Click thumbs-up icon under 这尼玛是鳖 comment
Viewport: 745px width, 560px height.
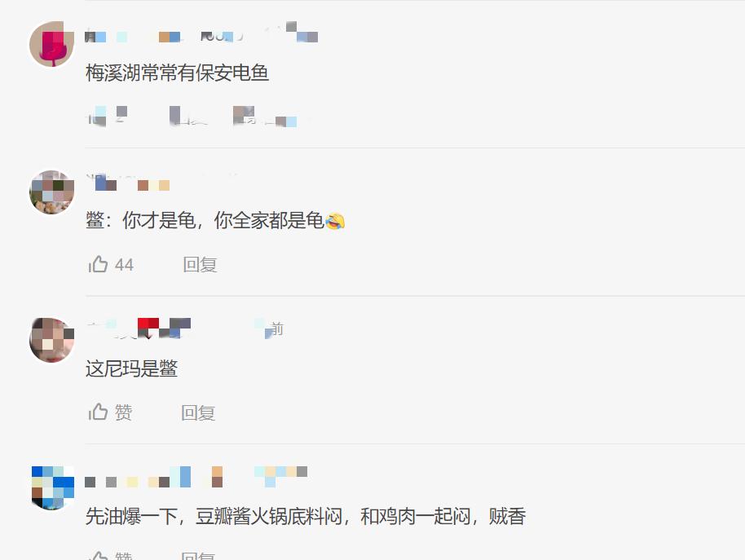click(x=99, y=412)
